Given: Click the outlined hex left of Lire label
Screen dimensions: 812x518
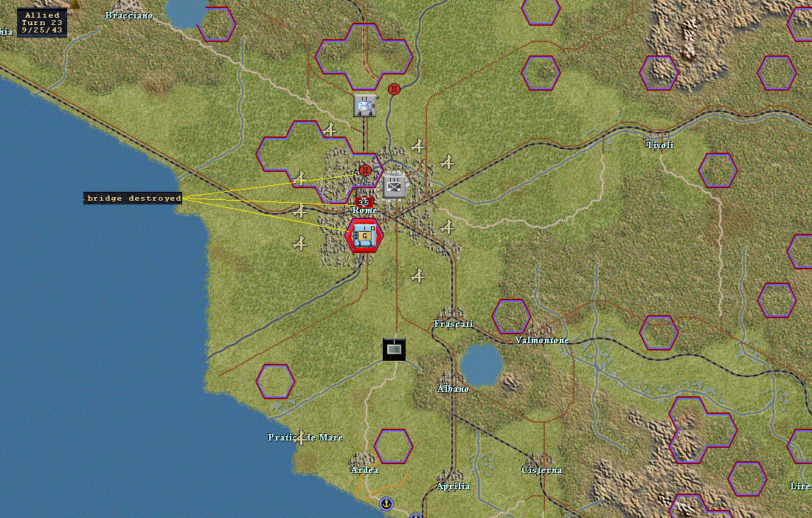Looking at the screenshot, I should pyautogui.click(x=747, y=479).
